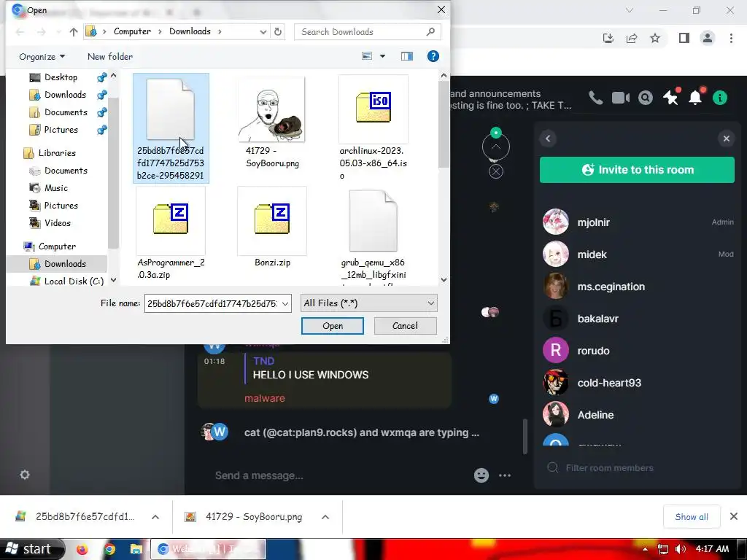Go up one folder level
Image resolution: width=747 pixels, height=560 pixels.
click(73, 32)
